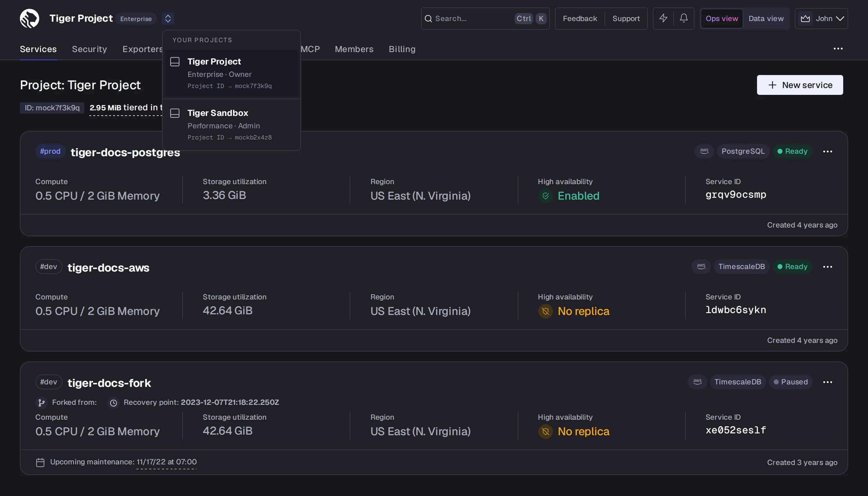The width and height of the screenshot is (868, 496).
Task: Click the recovery point clock icon
Action: pyautogui.click(x=113, y=403)
